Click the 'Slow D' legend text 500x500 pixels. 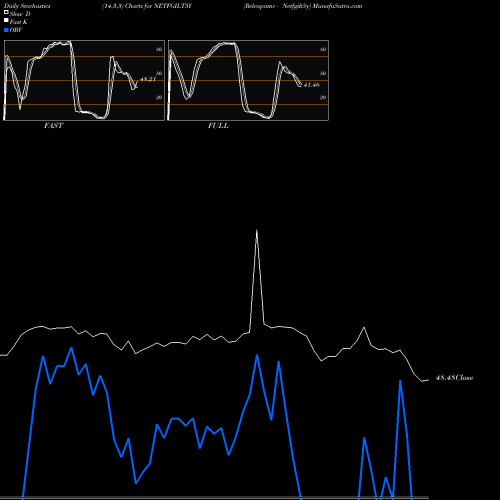(20, 14)
